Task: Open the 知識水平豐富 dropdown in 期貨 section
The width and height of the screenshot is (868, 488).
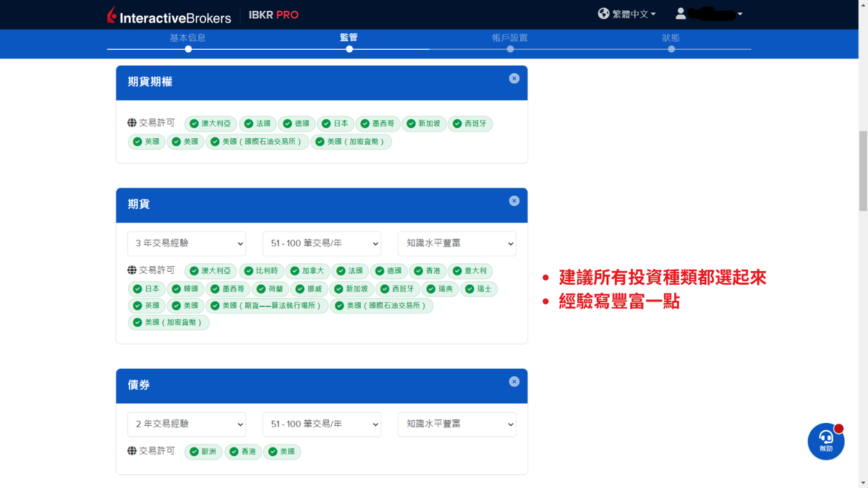Action: coord(456,244)
